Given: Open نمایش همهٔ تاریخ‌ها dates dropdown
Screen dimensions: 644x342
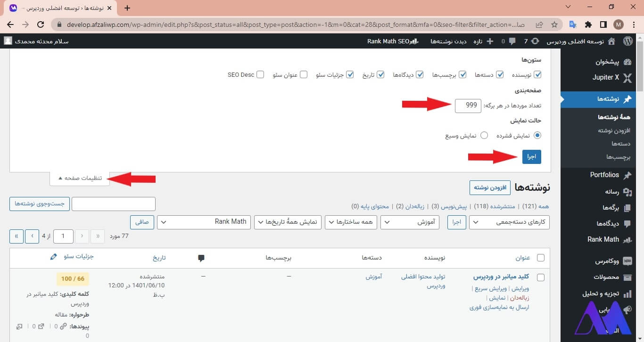Looking at the screenshot, I should tap(288, 222).
